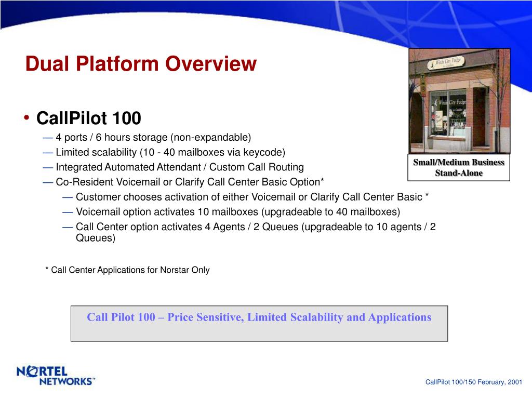The image size is (532, 399).
Task: Click the Small/Medium Business Stand-Alone caption
Action: (x=459, y=168)
